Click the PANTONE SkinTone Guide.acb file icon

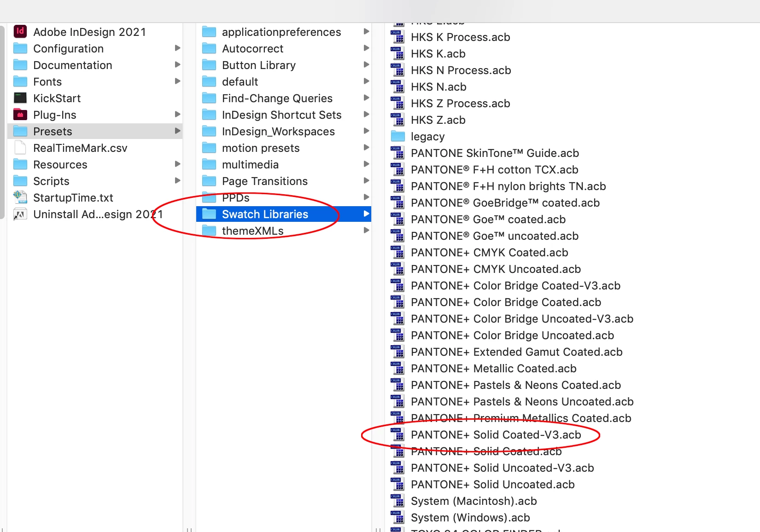coord(398,153)
